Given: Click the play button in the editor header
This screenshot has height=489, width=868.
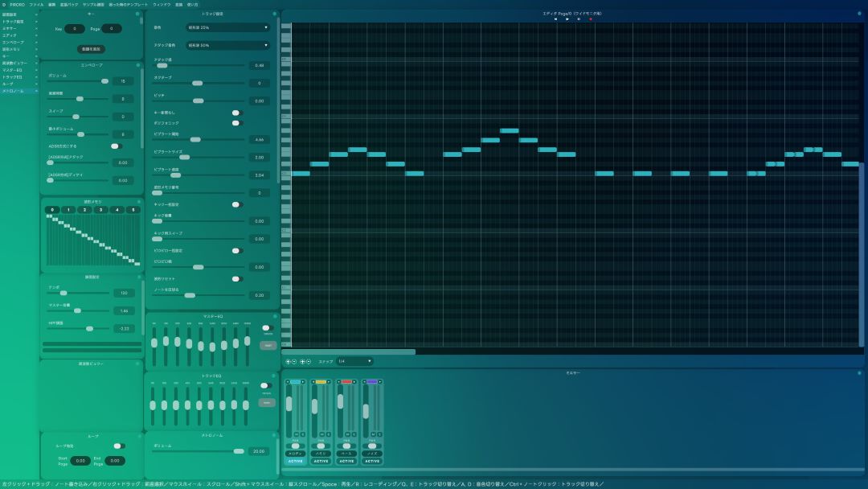Looking at the screenshot, I should pos(567,19).
